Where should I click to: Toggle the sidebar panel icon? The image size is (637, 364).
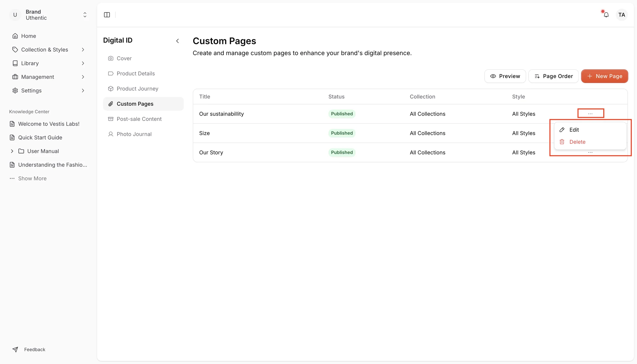click(x=107, y=15)
